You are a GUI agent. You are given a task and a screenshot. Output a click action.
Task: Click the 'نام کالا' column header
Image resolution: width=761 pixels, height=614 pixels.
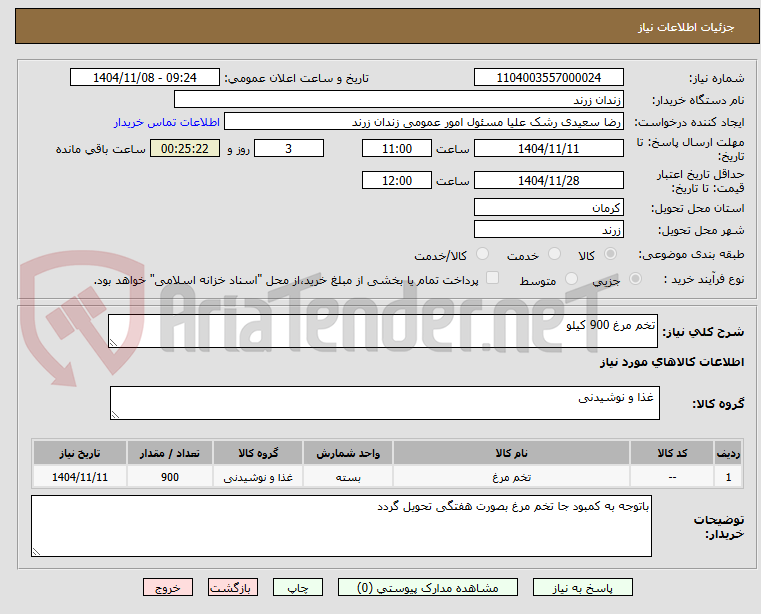coord(511,453)
